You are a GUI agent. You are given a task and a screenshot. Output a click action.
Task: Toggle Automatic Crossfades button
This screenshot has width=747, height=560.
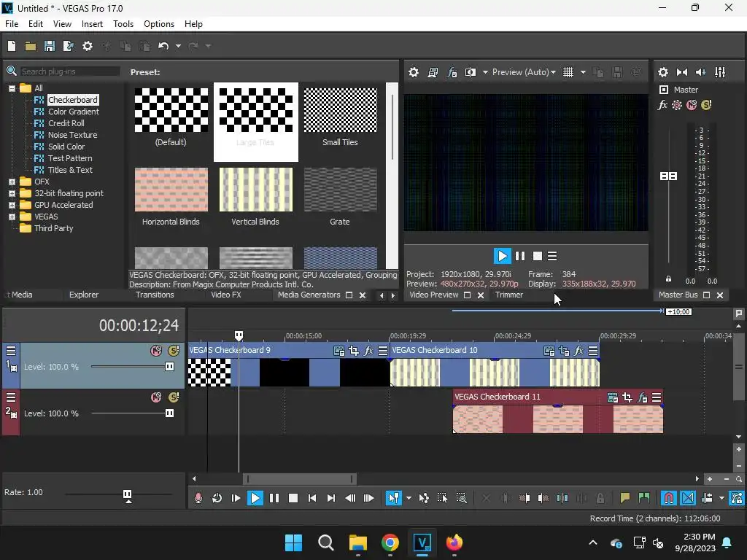688,498
